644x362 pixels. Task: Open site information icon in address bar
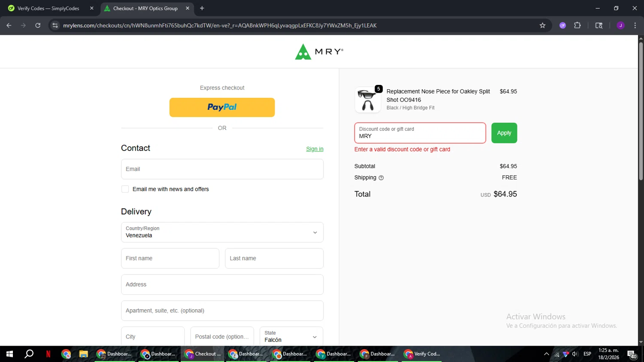55,25
